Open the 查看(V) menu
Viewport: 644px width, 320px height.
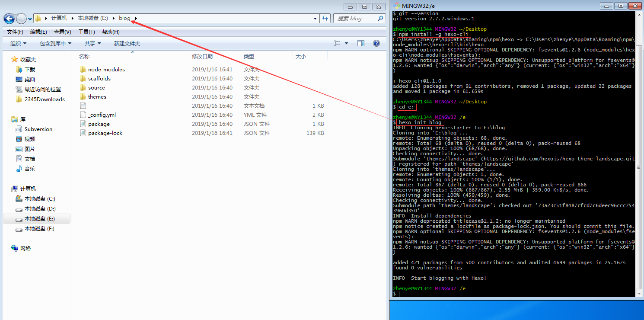(x=62, y=32)
